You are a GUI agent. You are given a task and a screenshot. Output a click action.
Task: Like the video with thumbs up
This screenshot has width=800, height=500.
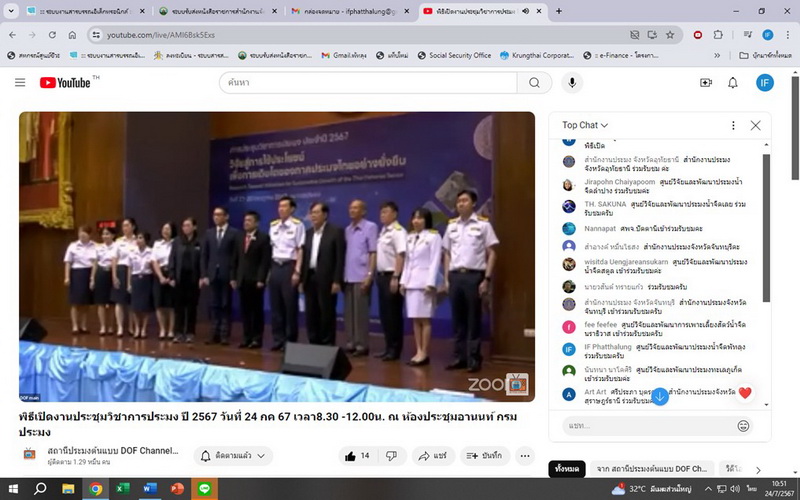click(358, 456)
